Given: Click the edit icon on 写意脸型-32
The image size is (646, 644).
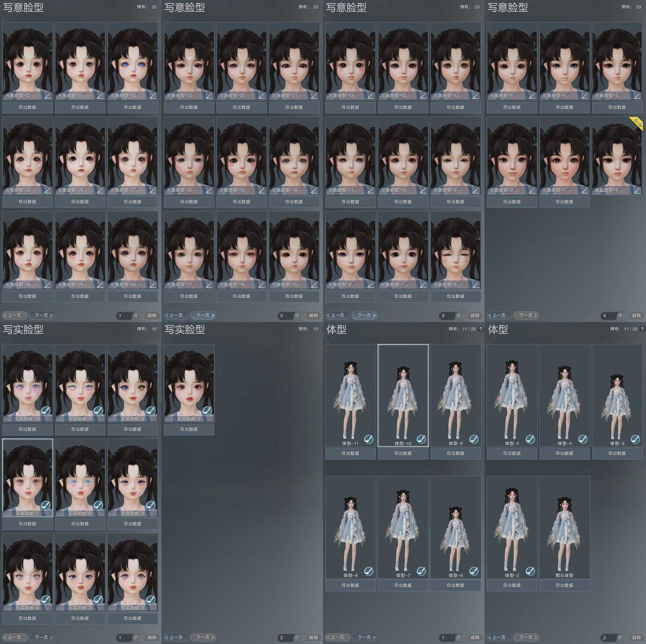Looking at the screenshot, I should pos(48,96).
